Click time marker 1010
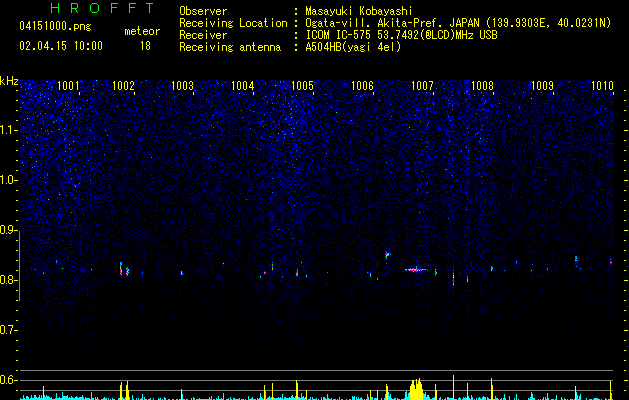629x400 pixels. [x=603, y=86]
